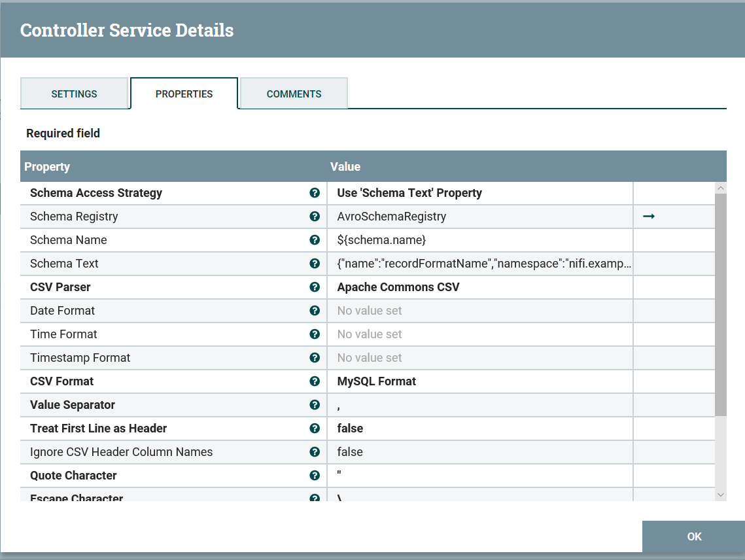
Task: Switch to the Settings tab
Action: (74, 94)
